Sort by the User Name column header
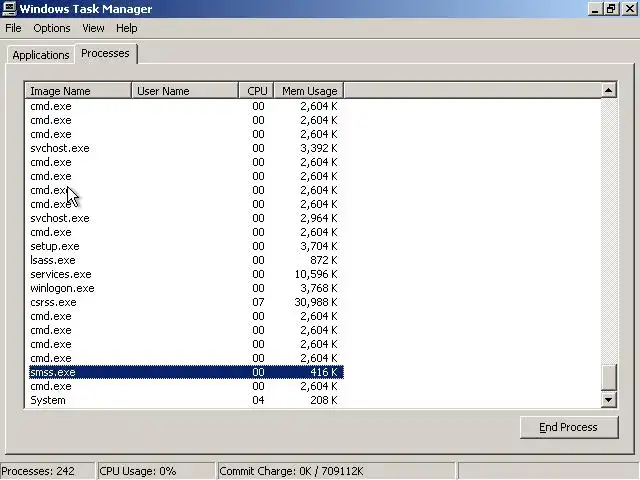Viewport: 640px width, 480px height. point(185,91)
